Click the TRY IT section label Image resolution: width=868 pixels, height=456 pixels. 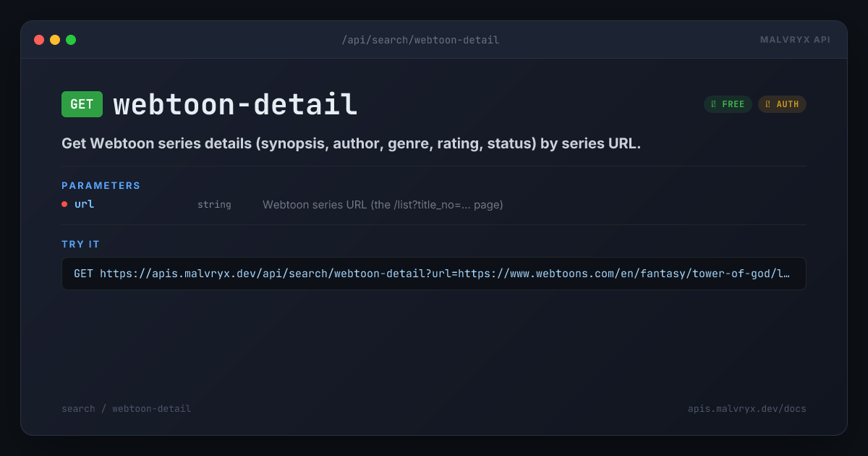coord(81,244)
